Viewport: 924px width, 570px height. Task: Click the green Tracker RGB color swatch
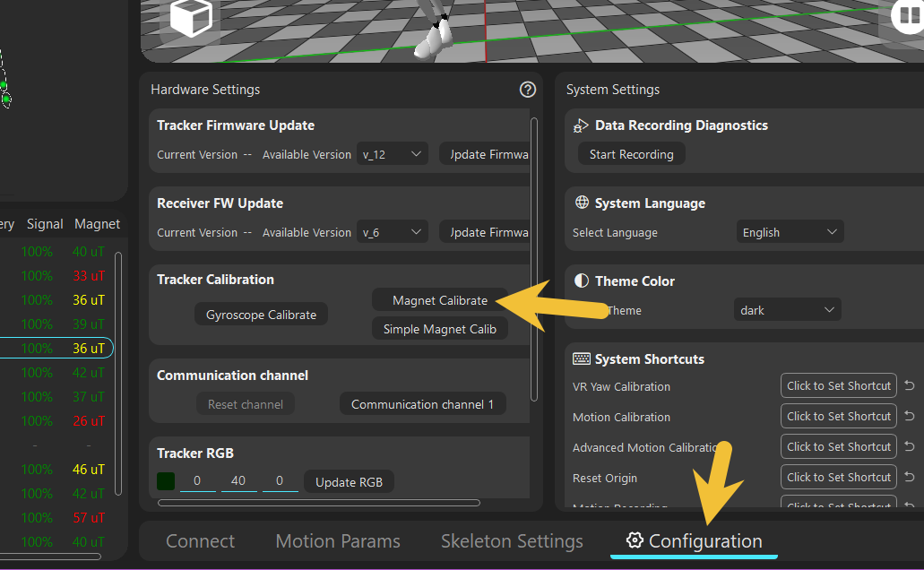pyautogui.click(x=166, y=481)
